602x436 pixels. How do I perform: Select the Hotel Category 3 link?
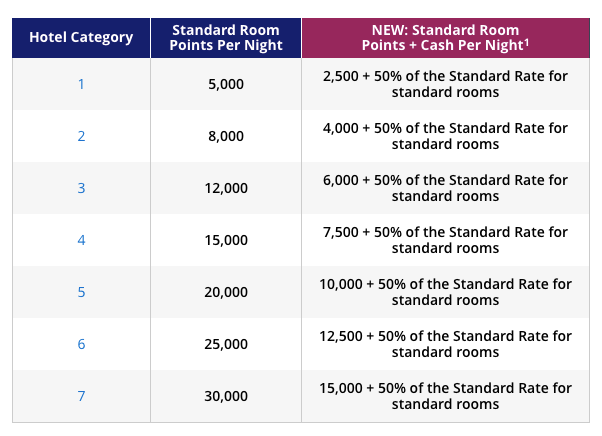click(x=81, y=188)
